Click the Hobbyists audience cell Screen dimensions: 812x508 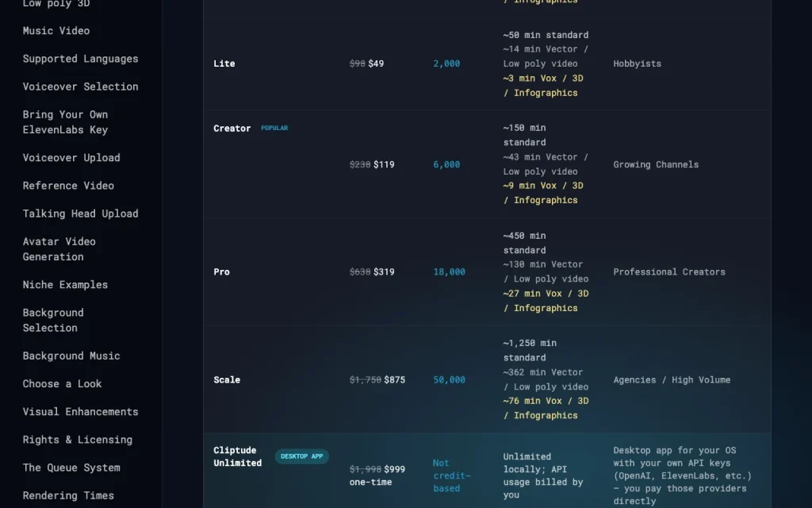pos(637,63)
